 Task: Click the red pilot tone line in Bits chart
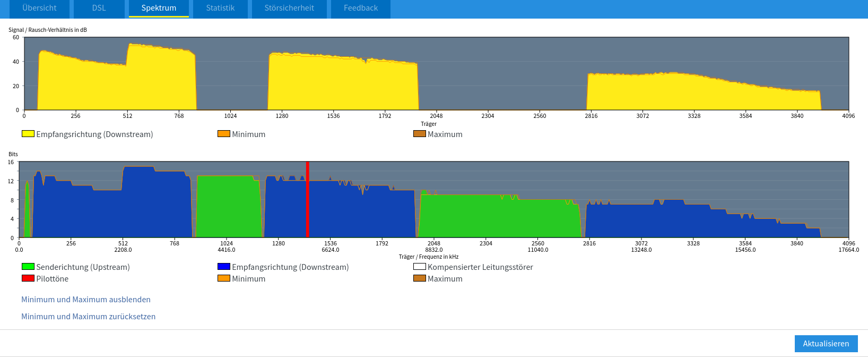(x=308, y=202)
